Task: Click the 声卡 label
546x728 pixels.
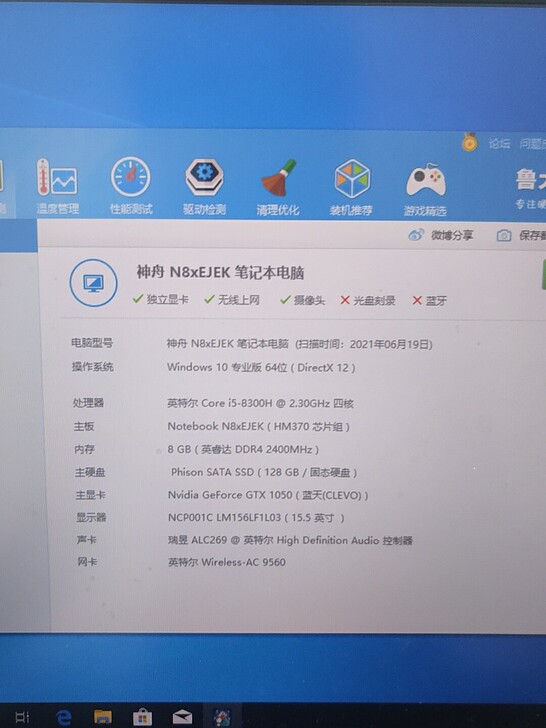Action: coord(87,540)
